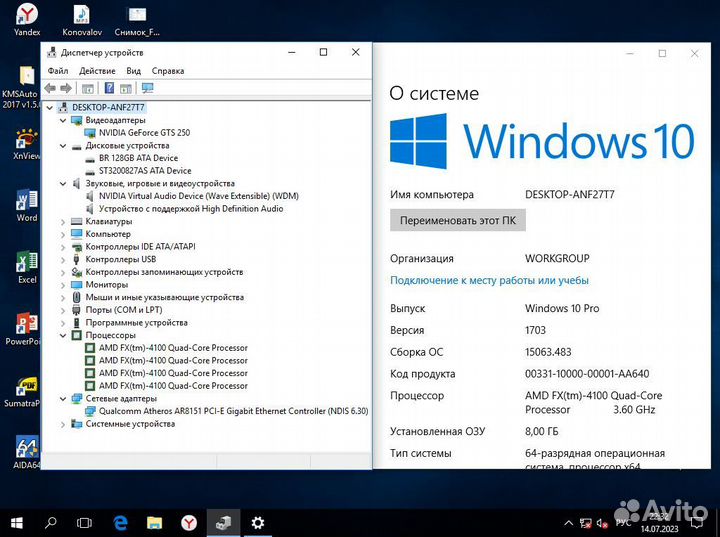
Task: Select Контроллеры запоминающих устройств row
Action: click(164, 272)
